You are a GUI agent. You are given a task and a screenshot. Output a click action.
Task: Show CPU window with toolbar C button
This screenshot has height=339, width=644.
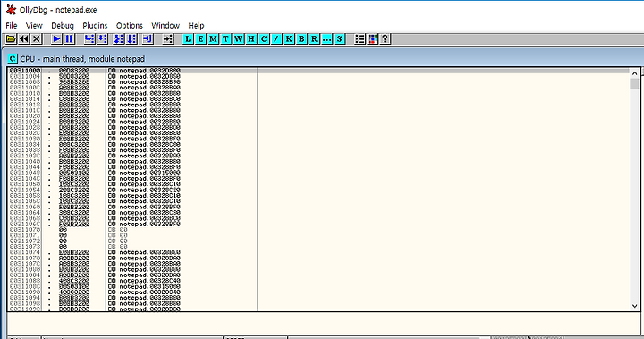click(x=264, y=39)
